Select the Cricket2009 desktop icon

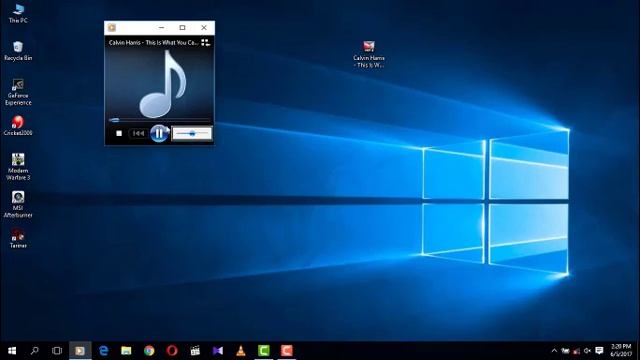click(18, 125)
